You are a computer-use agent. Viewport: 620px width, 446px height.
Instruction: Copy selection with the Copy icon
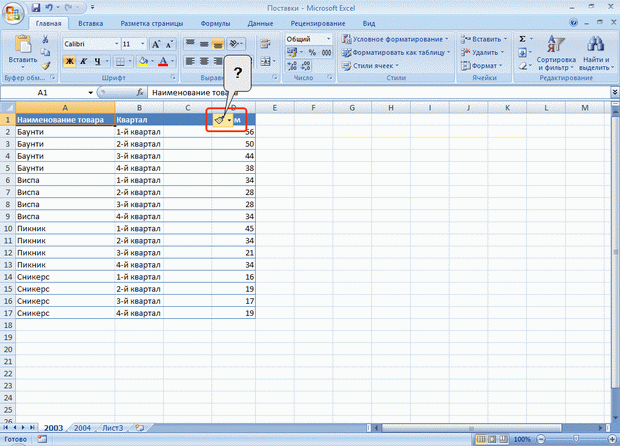(x=45, y=52)
